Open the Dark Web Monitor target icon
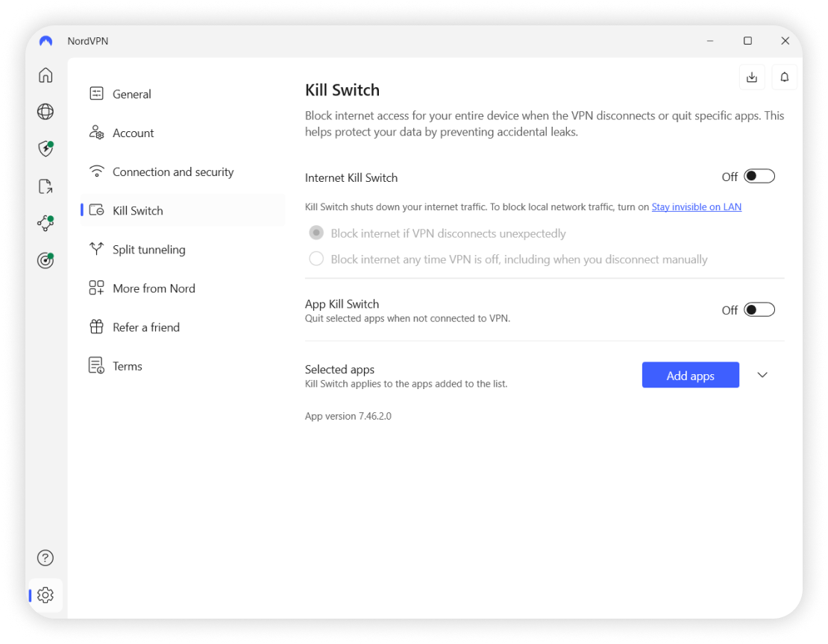 pos(46,260)
